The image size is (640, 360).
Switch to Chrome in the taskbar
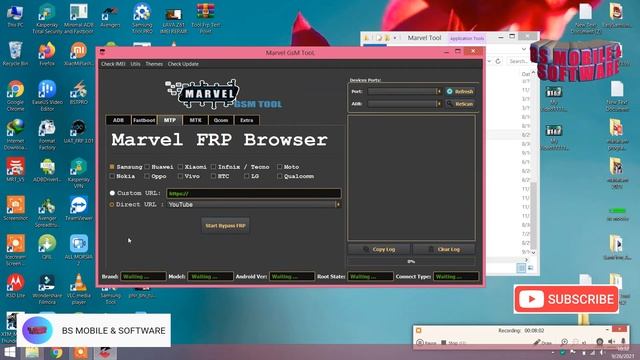pos(57,353)
